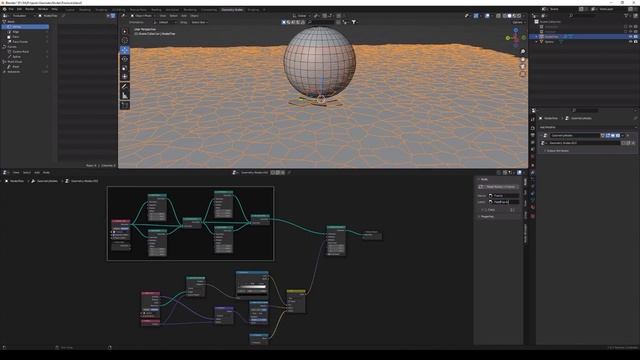
Task: Open the Render menu
Action: [30, 9]
